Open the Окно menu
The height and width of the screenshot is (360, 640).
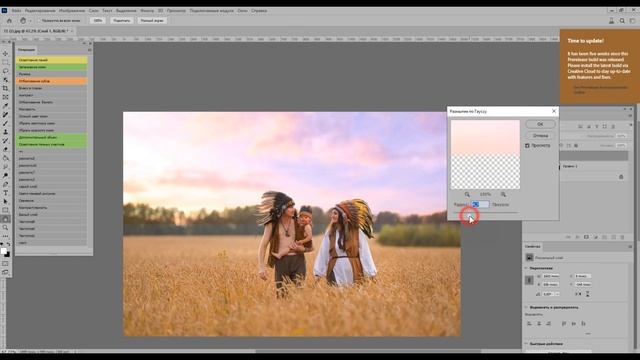(242, 11)
